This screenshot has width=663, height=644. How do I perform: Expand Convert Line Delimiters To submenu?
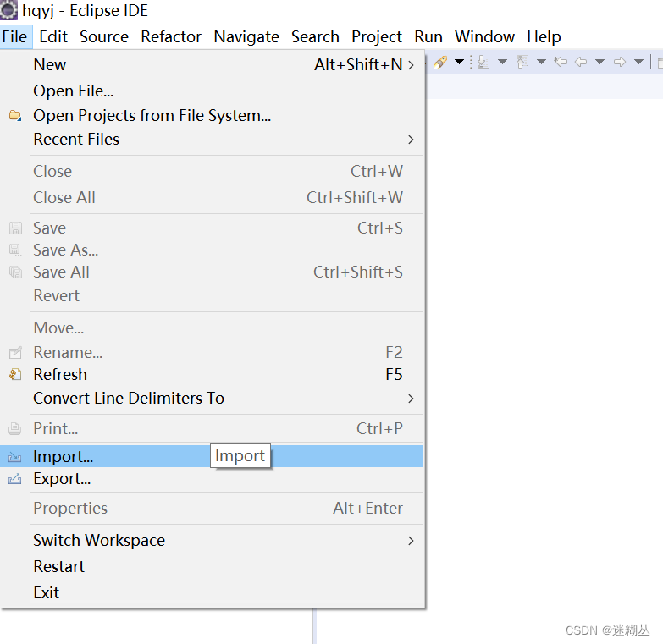pyautogui.click(x=212, y=398)
